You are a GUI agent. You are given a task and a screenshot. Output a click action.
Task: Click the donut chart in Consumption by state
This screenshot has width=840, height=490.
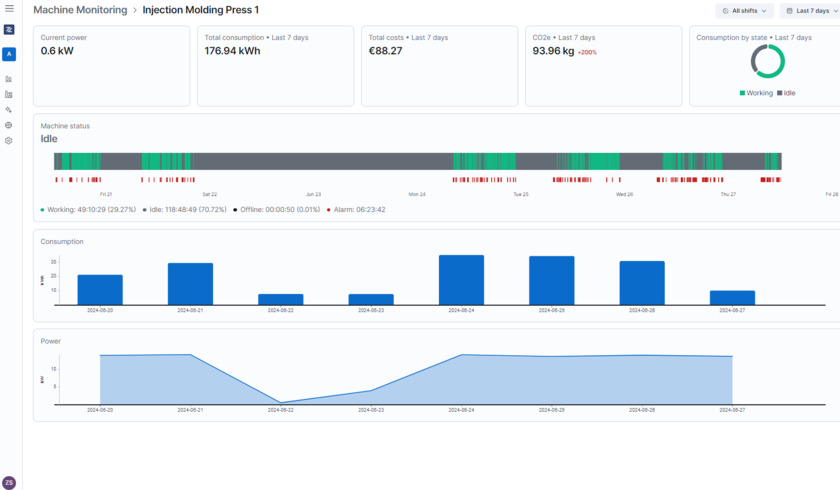[768, 62]
